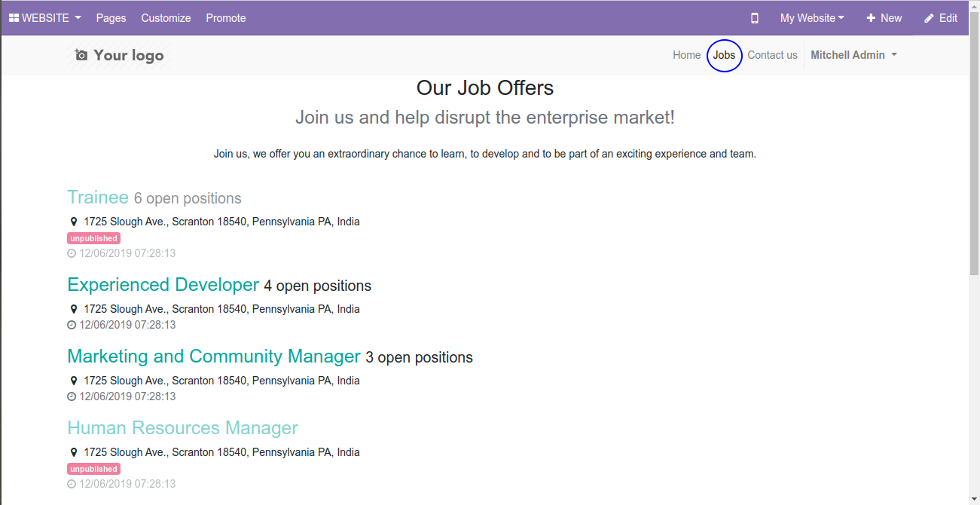Open Marketing and Community Manager job link
Image resolution: width=980 pixels, height=505 pixels.
click(x=214, y=357)
